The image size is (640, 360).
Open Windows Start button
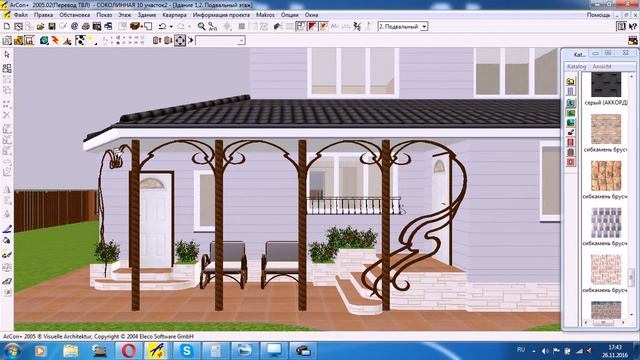click(11, 351)
